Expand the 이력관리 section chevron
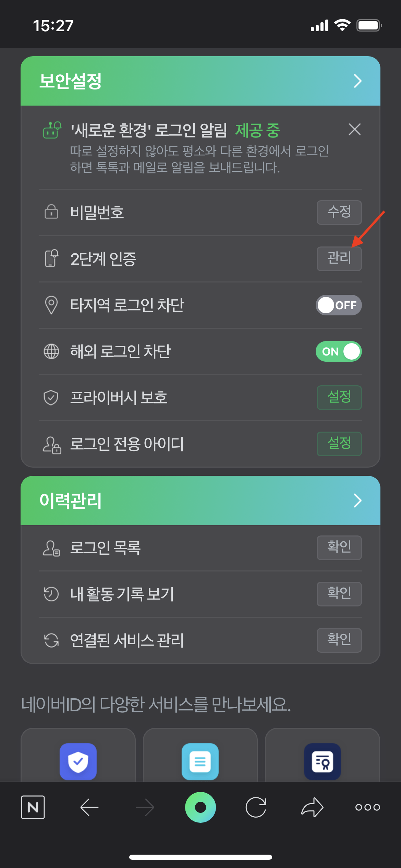The width and height of the screenshot is (401, 868). point(357,501)
